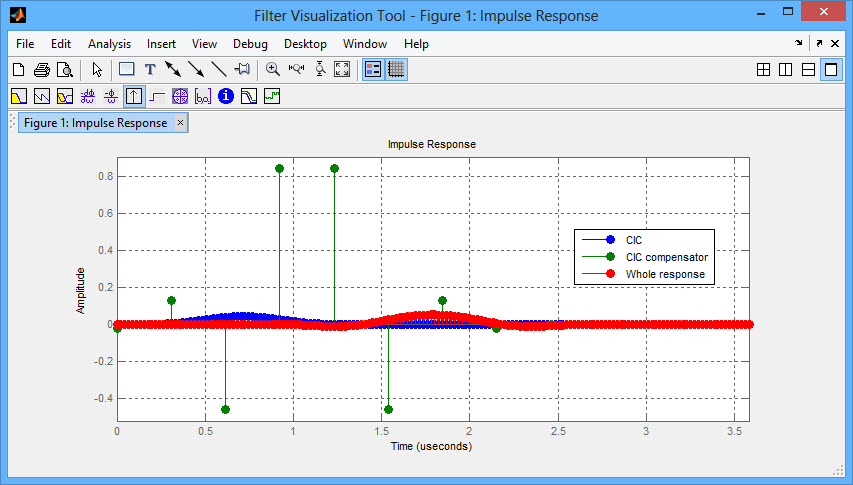Click the -0.4 tick label on the amplitude axis
The height and width of the screenshot is (485, 853).
(103, 399)
